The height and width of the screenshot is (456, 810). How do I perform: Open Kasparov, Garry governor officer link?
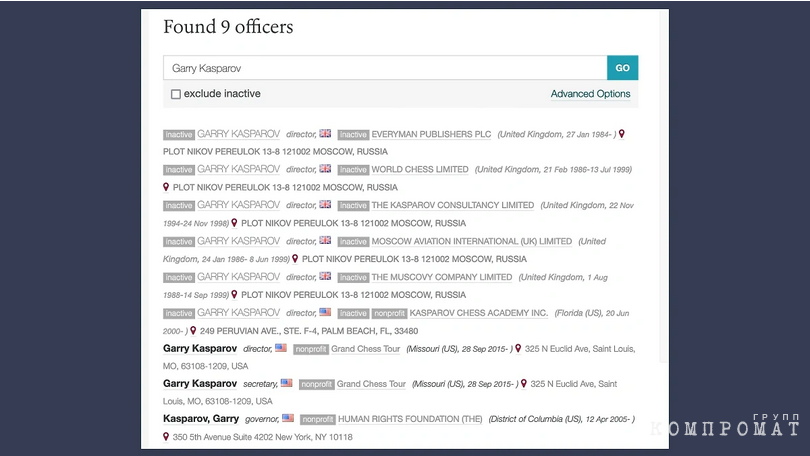pos(201,419)
